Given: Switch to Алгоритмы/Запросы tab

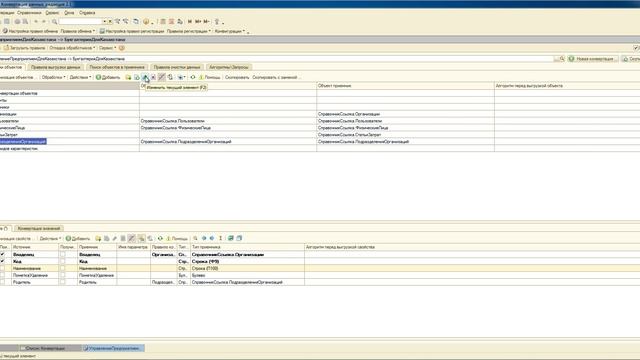Looking at the screenshot, I should pyautogui.click(x=229, y=67).
